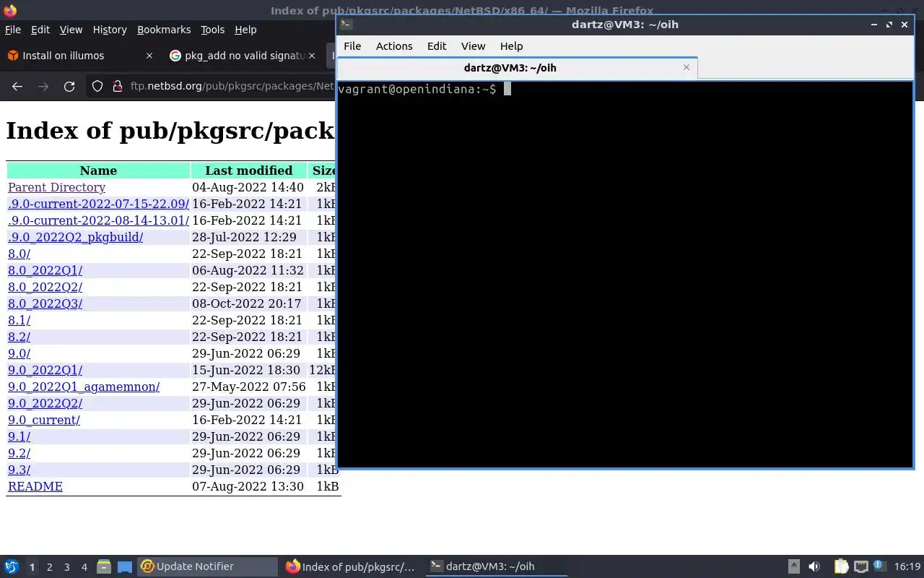Follow the Parent Directory link
This screenshot has width=924, height=578.
click(x=56, y=187)
